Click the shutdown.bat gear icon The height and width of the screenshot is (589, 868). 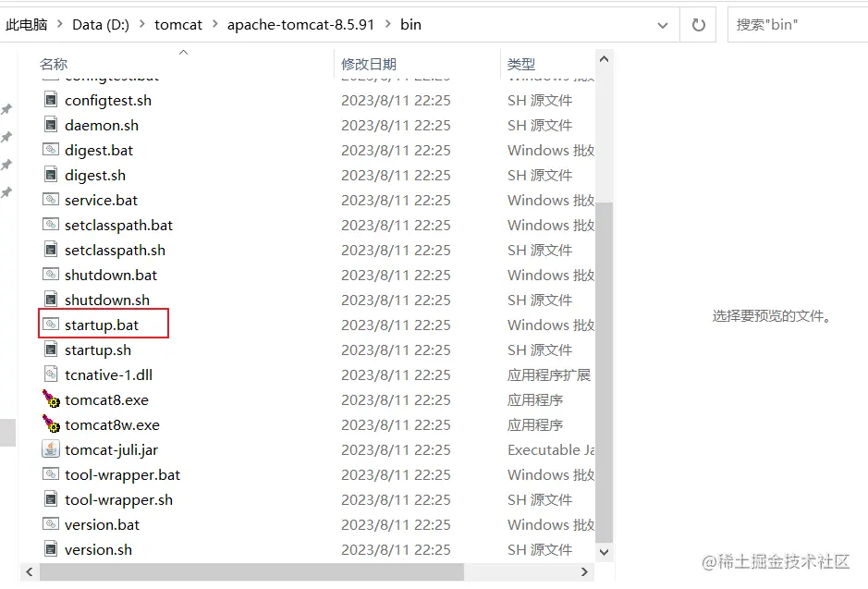pos(51,275)
